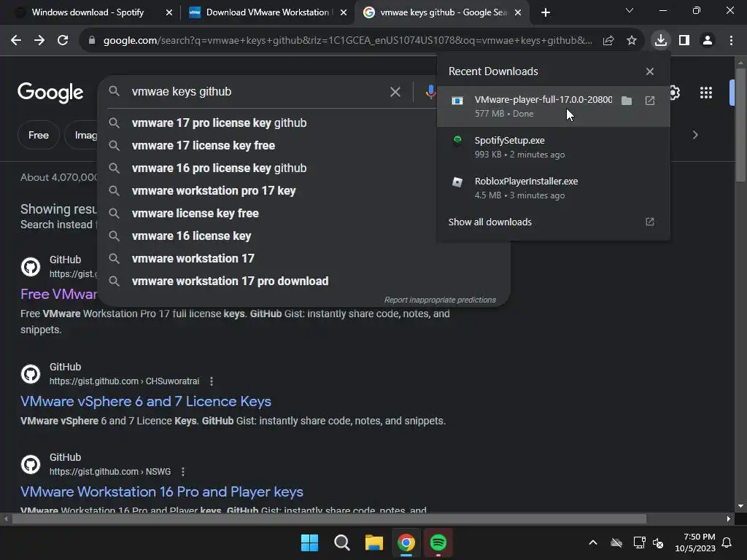The height and width of the screenshot is (560, 747).
Task: Reload the Google search page
Action: click(63, 41)
